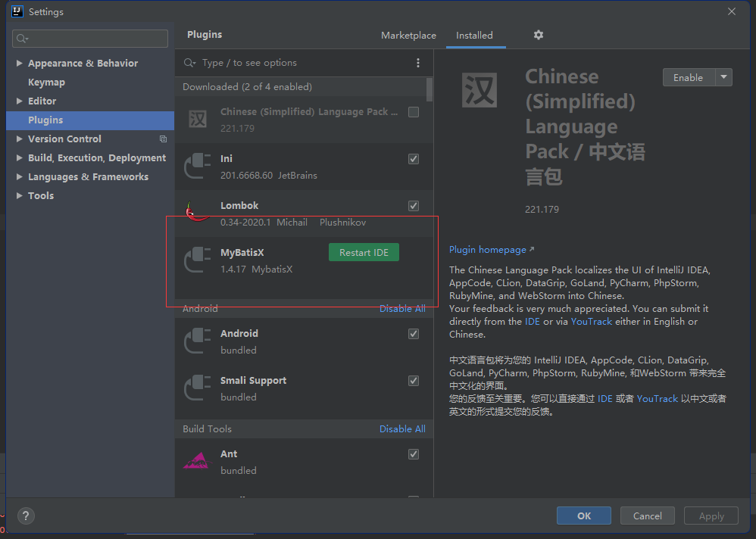The image size is (756, 539).
Task: Uncheck the Ant plugin checkbox
Action: click(x=414, y=454)
